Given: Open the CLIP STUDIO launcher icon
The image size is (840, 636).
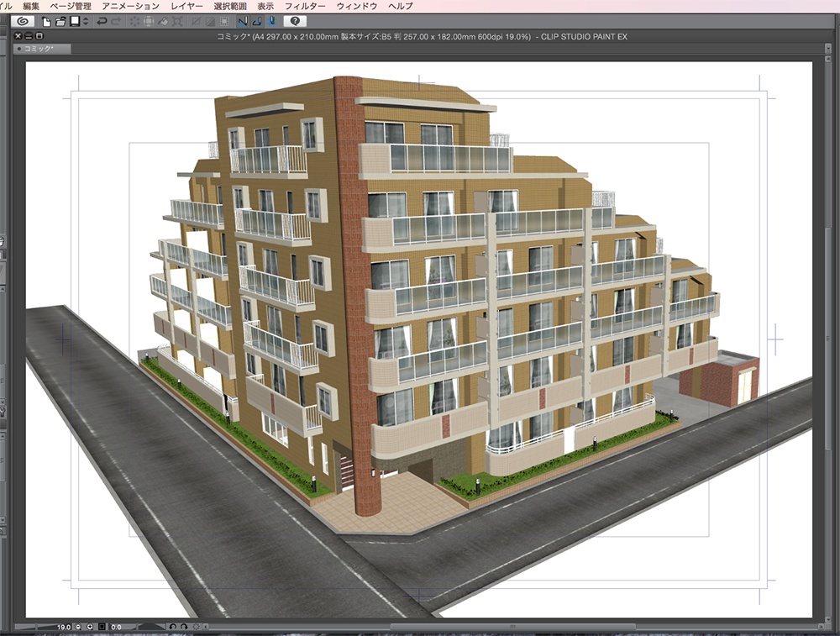Looking at the screenshot, I should click(23, 22).
